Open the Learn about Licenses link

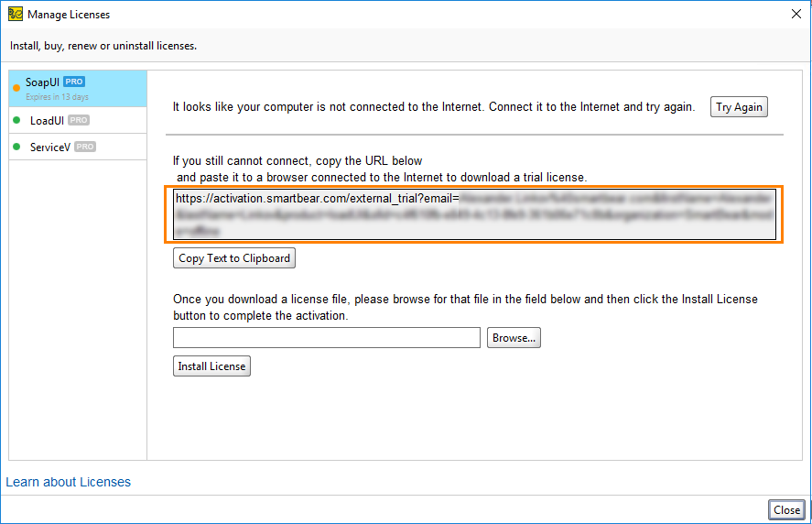[x=69, y=482]
